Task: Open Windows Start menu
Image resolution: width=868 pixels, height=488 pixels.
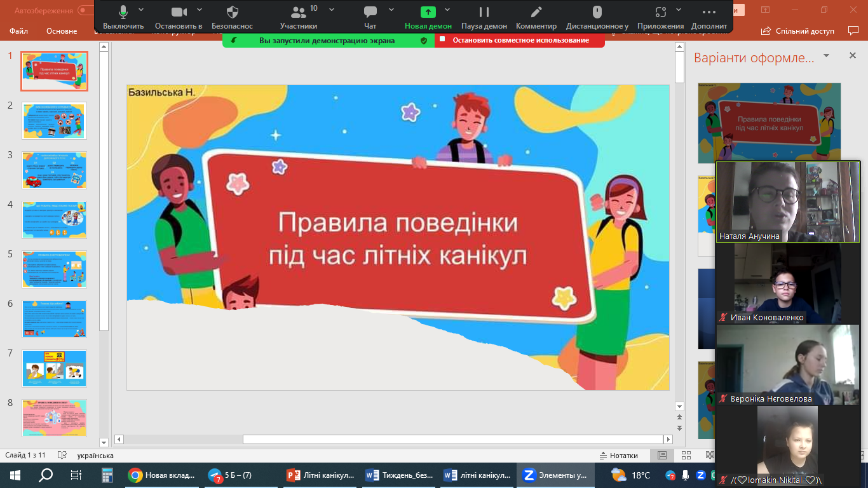Action: point(15,475)
